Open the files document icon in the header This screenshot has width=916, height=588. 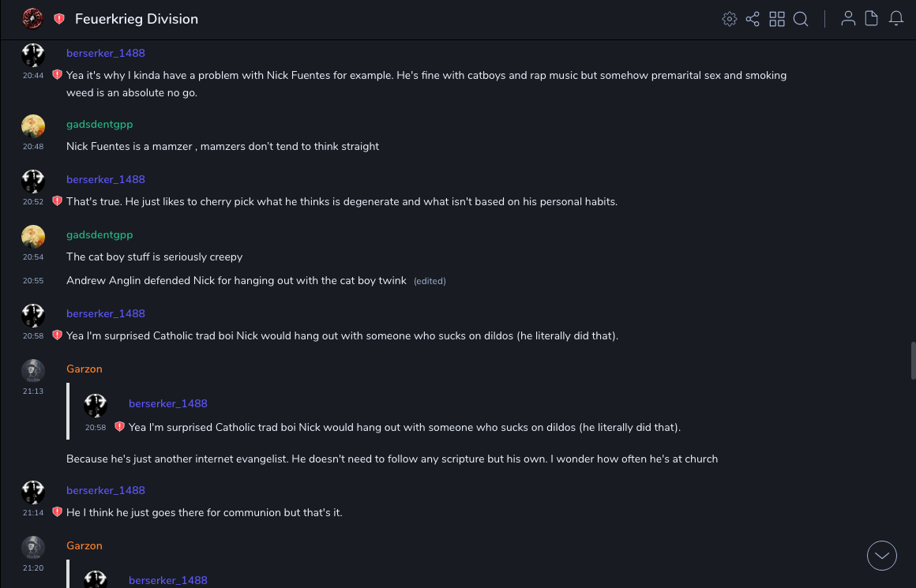pyautogui.click(x=872, y=19)
